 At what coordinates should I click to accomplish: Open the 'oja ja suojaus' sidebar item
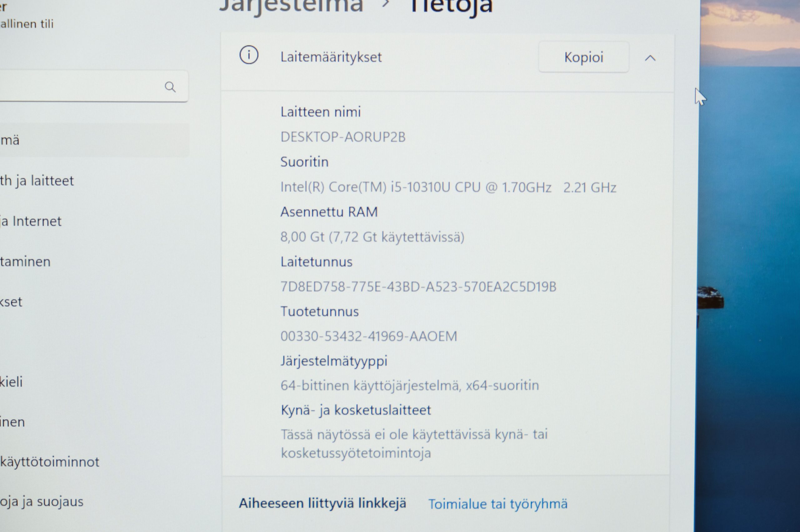[x=42, y=502]
